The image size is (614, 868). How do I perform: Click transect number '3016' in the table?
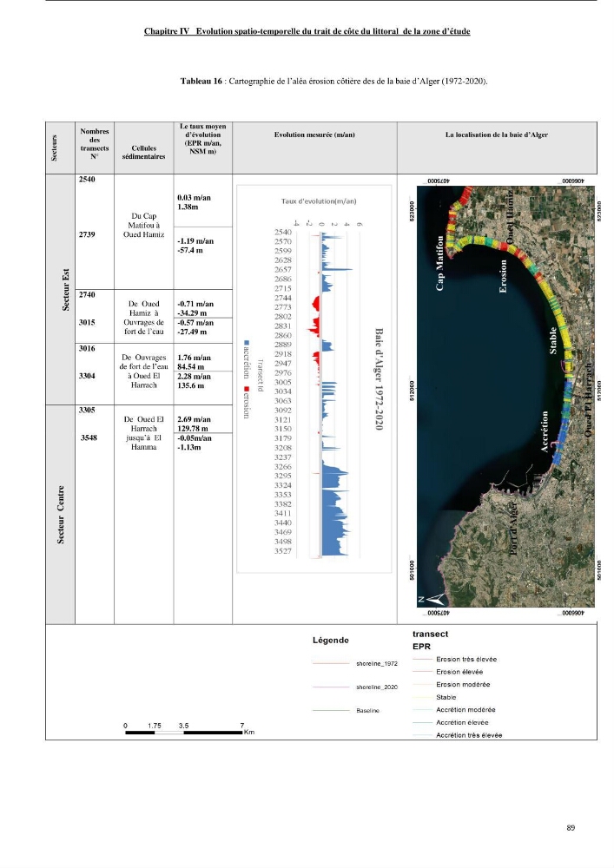click(87, 348)
